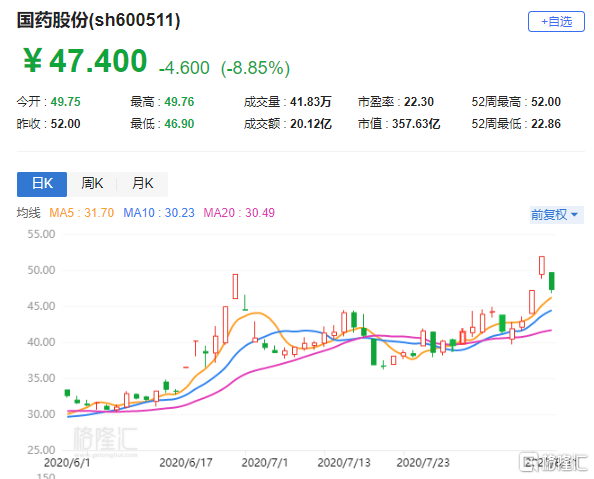The height and width of the screenshot is (479, 594).
Task: Select the 2020/7/13 date axis label
Action: pos(344,463)
